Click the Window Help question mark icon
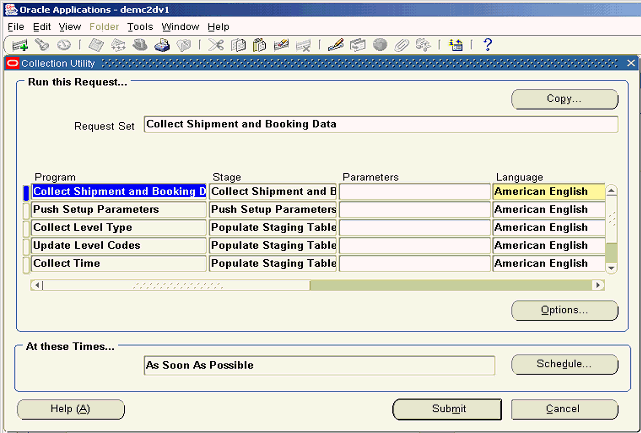This screenshot has height=433, width=641. (x=487, y=45)
